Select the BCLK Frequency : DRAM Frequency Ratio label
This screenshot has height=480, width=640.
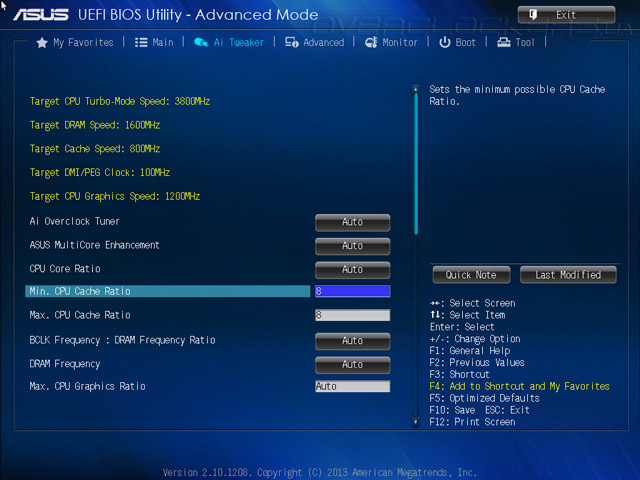coord(122,340)
